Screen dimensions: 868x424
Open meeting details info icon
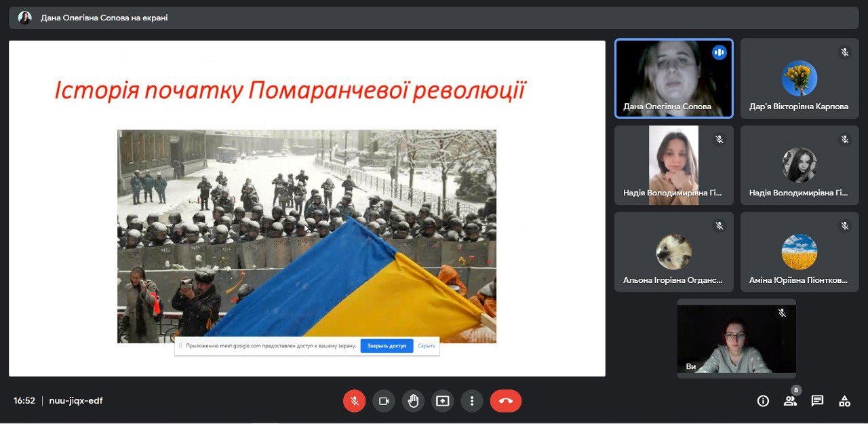point(763,401)
